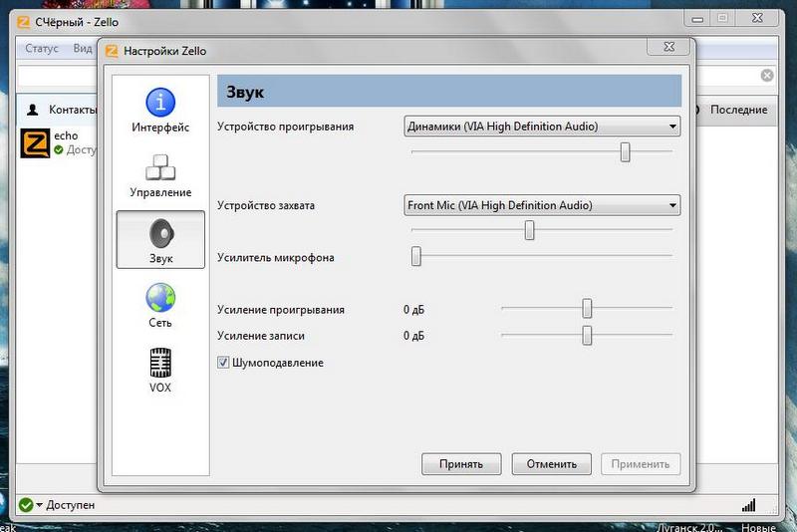The width and height of the screenshot is (797, 532).
Task: Close the Настройки Zello dialog
Action: [668, 47]
